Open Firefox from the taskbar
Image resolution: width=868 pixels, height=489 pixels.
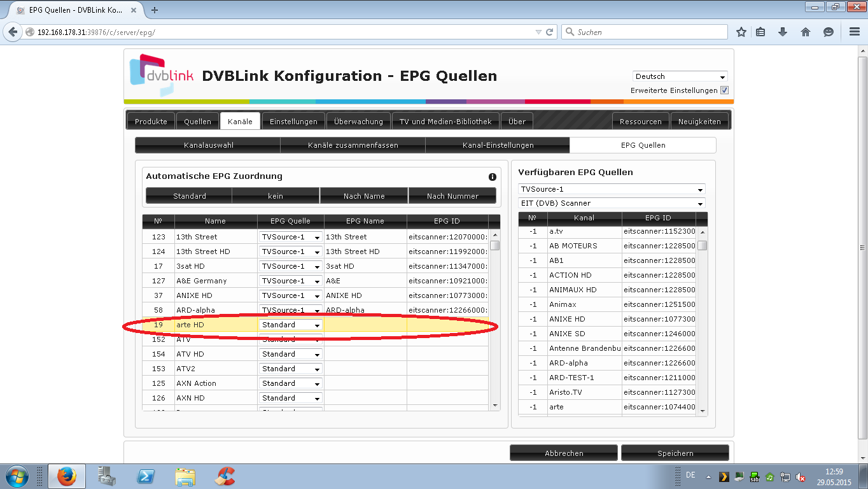click(66, 476)
